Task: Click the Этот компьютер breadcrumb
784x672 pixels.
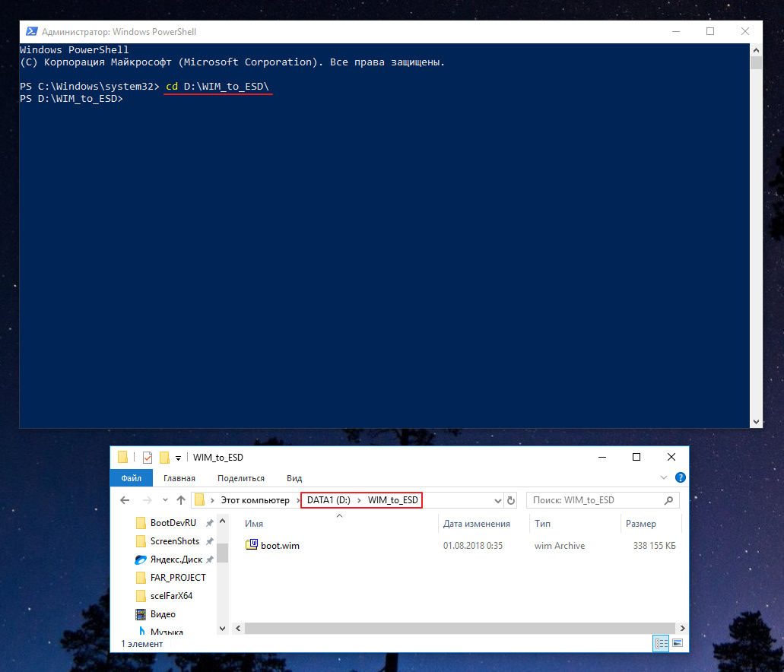Action: (x=255, y=500)
